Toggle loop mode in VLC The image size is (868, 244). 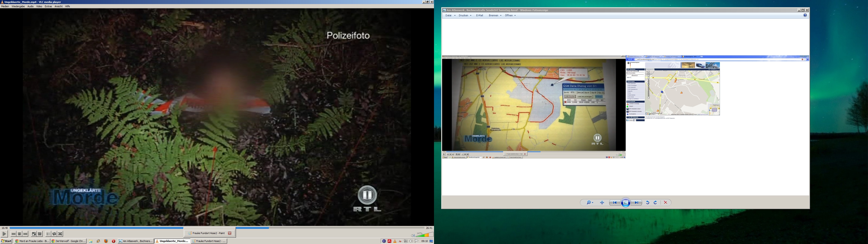pos(54,234)
